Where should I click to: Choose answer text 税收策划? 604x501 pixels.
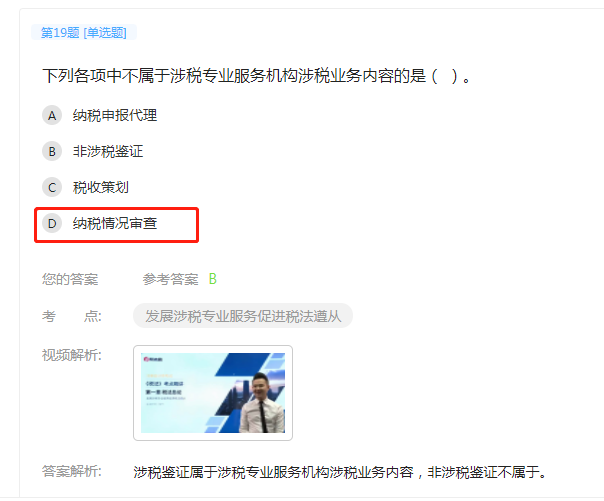(x=101, y=188)
